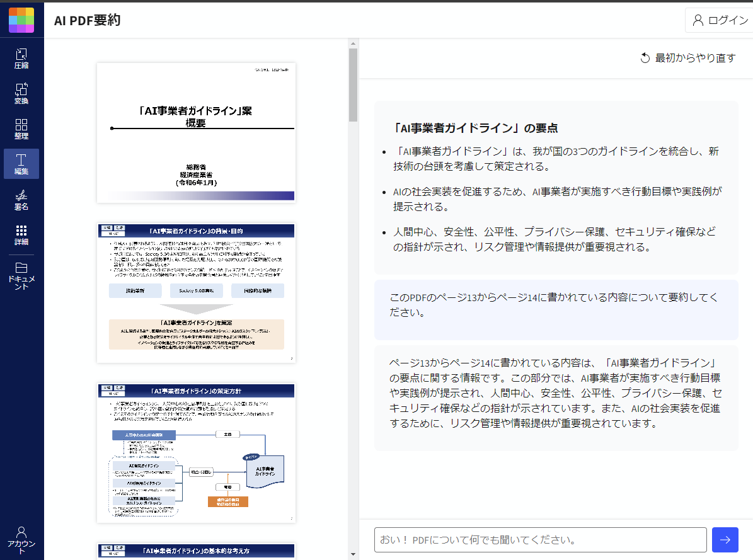This screenshot has height=560, width=753.
Task: Select the 基本的な考え方 page thumbnail
Action: pos(196,551)
